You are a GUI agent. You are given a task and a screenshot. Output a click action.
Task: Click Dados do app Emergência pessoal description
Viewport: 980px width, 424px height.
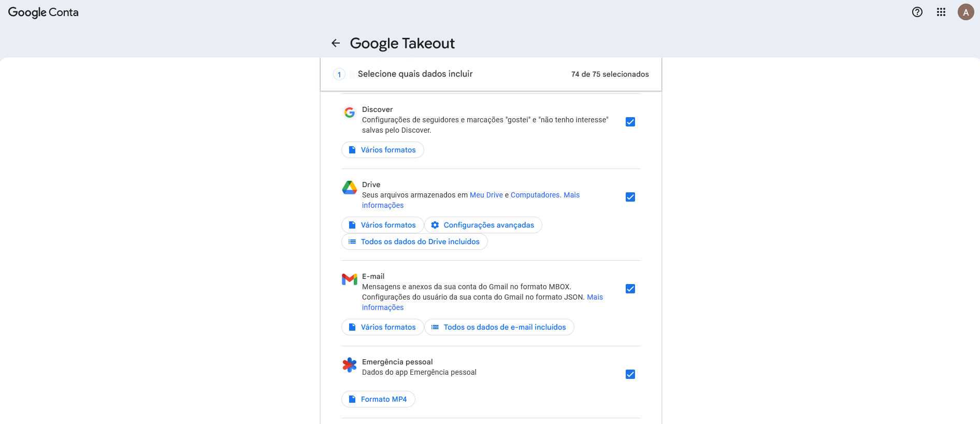point(419,372)
